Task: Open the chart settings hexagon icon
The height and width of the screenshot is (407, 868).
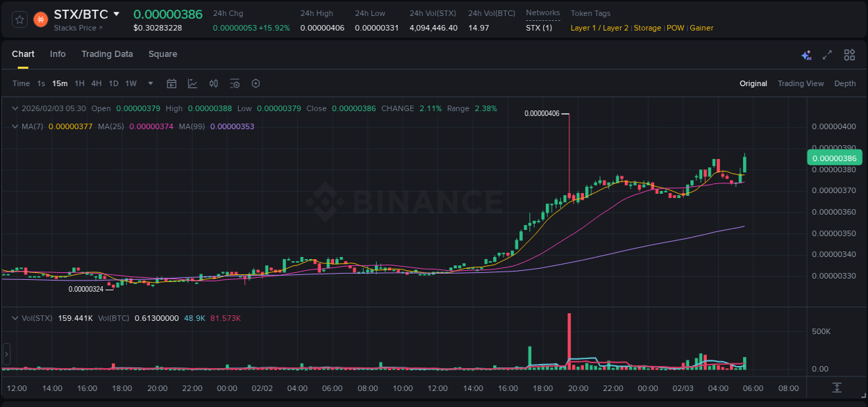Action: (x=256, y=83)
